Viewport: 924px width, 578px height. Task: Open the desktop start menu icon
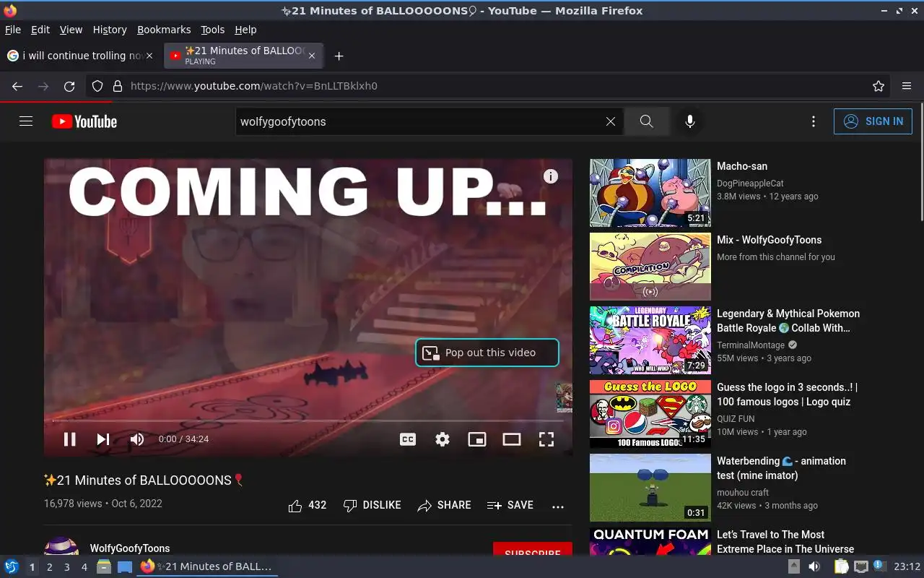[12, 567]
